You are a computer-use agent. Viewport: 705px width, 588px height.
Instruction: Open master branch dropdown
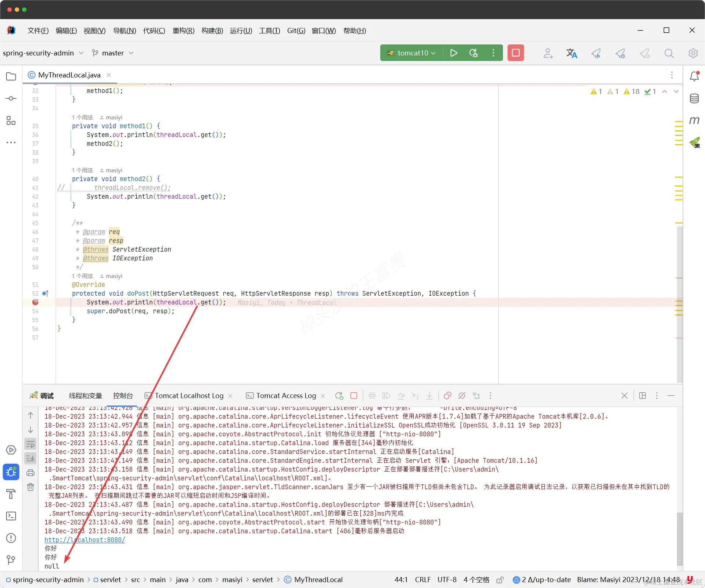(x=112, y=53)
